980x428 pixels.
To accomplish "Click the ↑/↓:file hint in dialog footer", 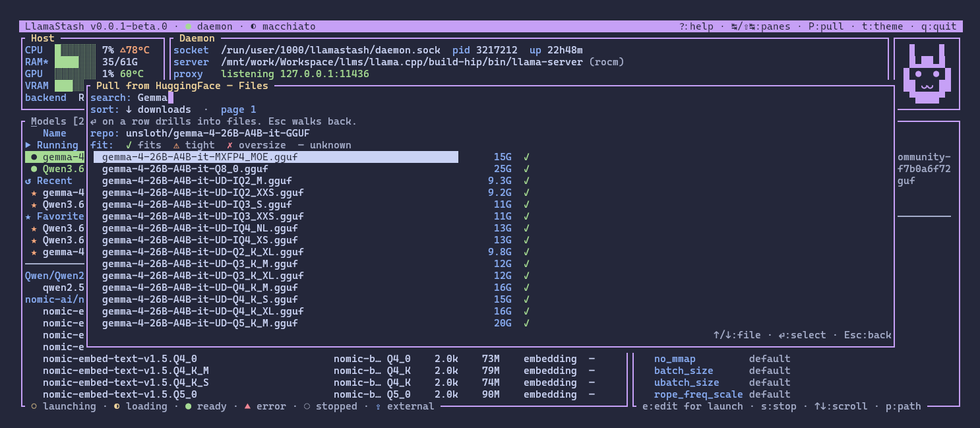I will (737, 335).
